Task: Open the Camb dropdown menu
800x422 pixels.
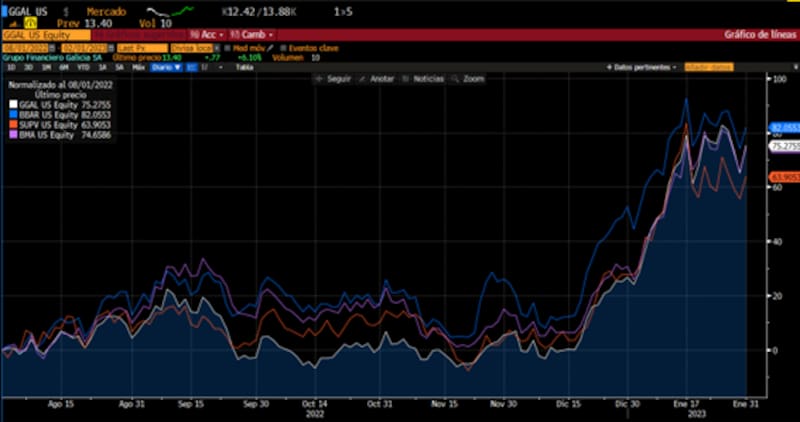Action: [248, 34]
